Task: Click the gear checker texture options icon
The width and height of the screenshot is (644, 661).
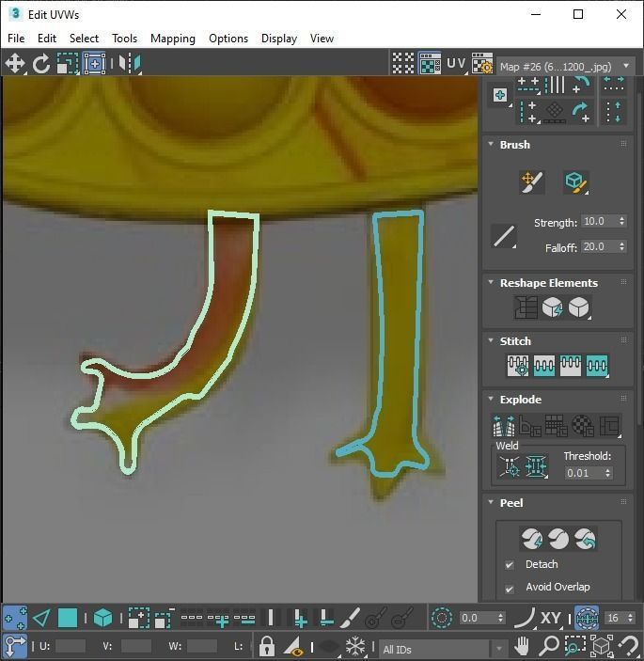Action: (482, 64)
